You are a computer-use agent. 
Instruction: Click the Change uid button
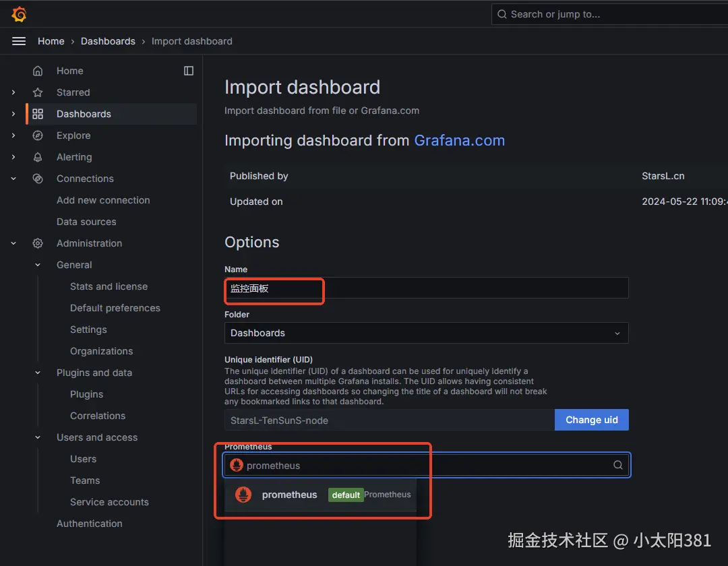(x=592, y=420)
